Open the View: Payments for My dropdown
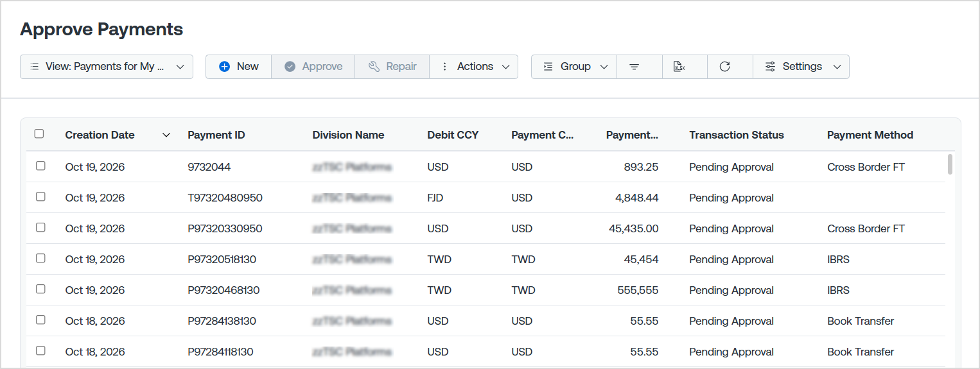 107,67
